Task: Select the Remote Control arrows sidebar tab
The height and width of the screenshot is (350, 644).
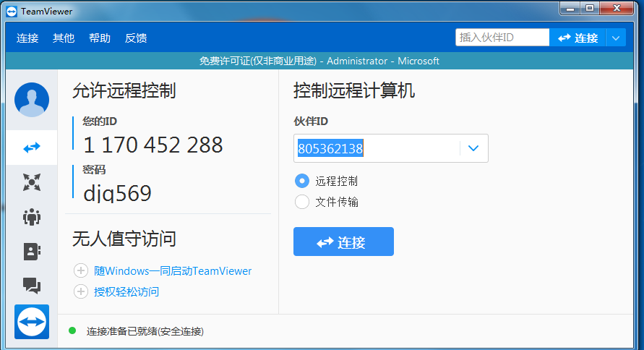Action: click(x=32, y=148)
